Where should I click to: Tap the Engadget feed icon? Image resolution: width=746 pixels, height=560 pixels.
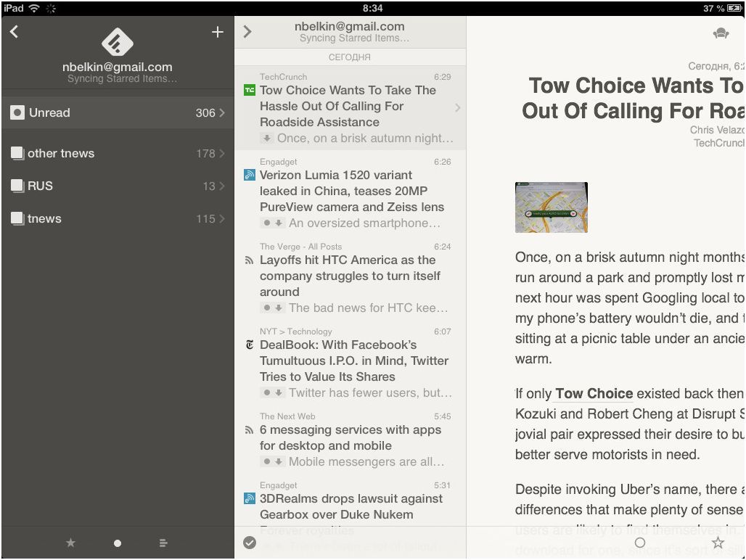pos(249,176)
